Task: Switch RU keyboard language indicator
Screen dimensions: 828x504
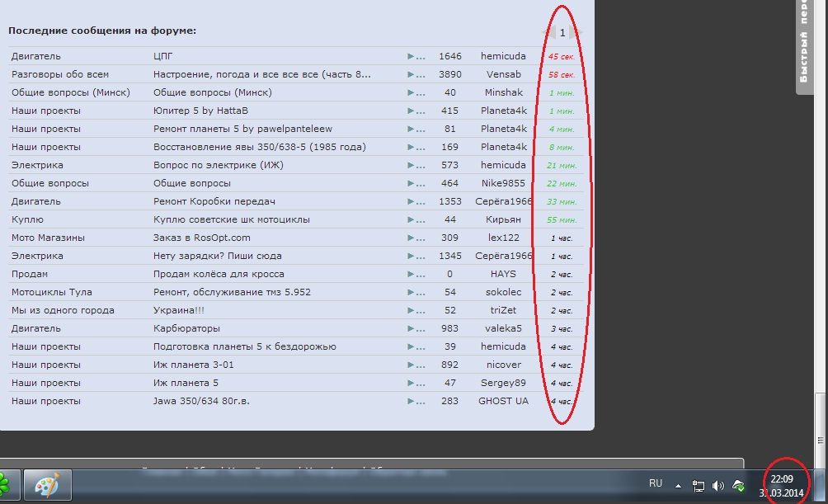Action: point(656,483)
